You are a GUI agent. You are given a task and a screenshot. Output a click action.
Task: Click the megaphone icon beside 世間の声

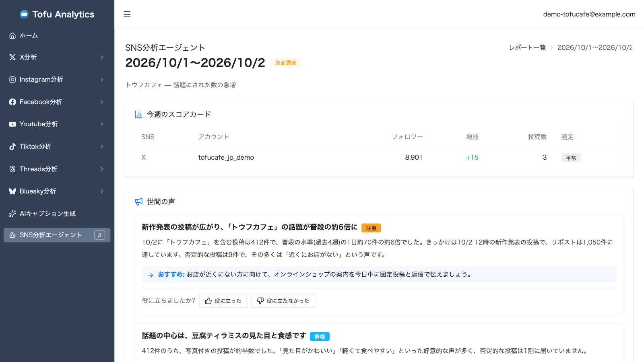pyautogui.click(x=138, y=202)
